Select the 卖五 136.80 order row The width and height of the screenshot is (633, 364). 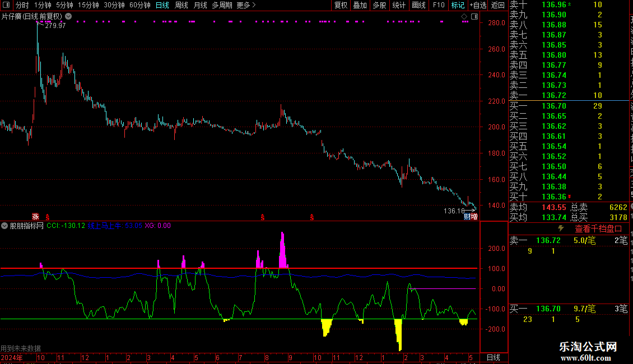click(x=569, y=55)
